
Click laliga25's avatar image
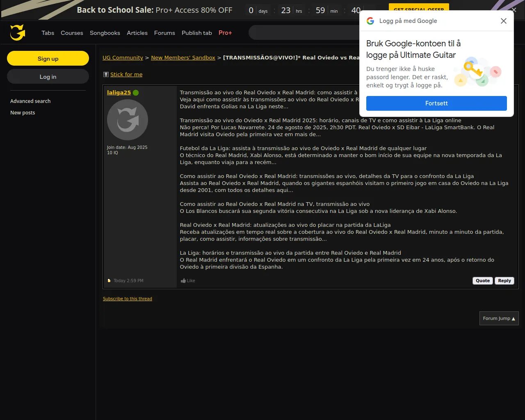(128, 120)
